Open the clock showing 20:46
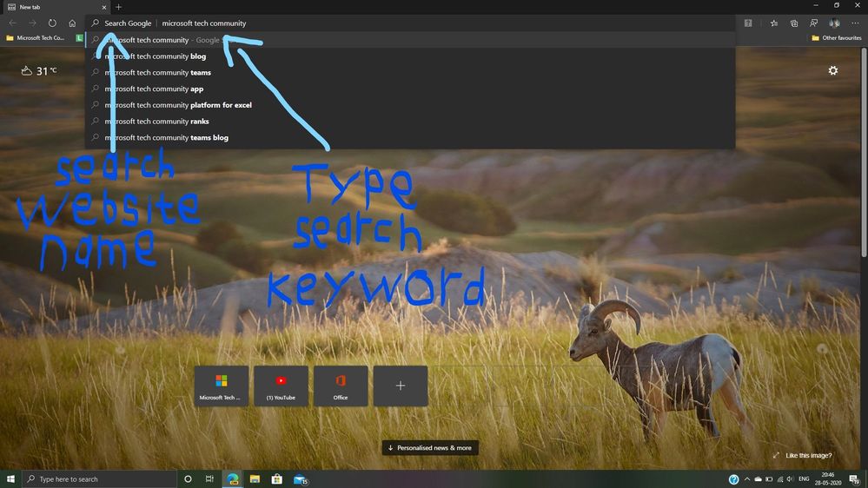Viewport: 868px width, 488px height. pos(827,478)
